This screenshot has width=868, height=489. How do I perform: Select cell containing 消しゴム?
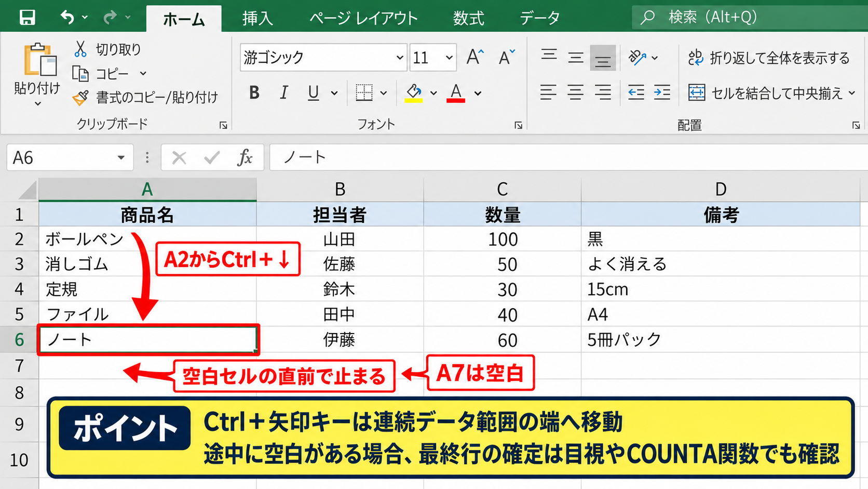147,264
